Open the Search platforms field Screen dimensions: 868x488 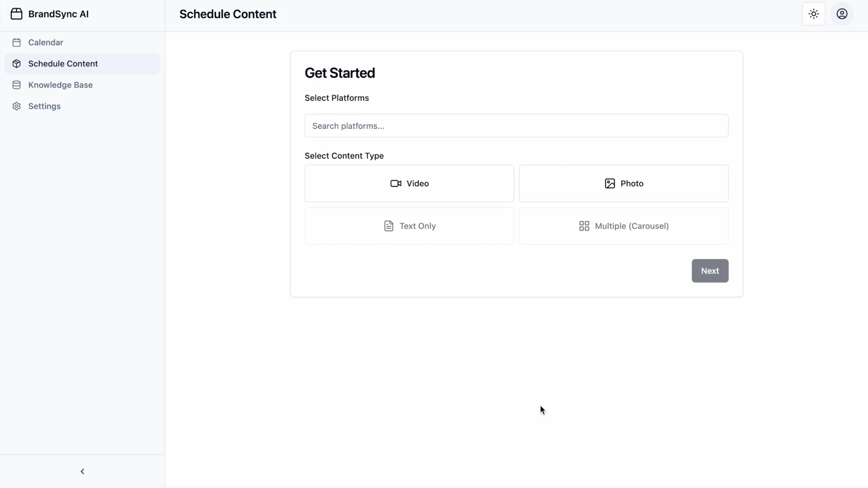click(516, 126)
